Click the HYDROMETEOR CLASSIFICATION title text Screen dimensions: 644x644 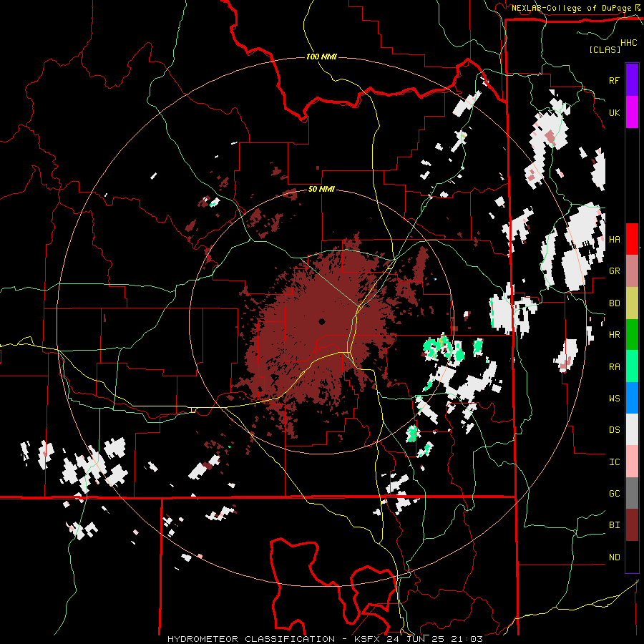(x=251, y=639)
